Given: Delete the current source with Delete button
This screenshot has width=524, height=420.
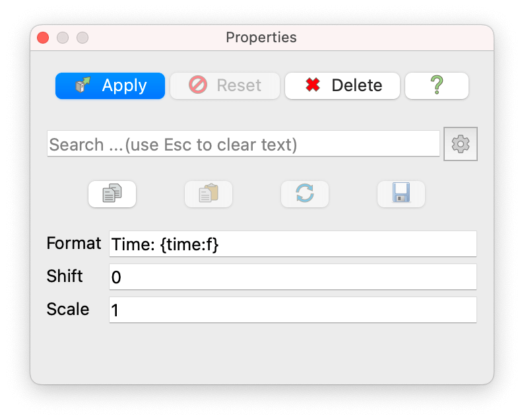Looking at the screenshot, I should (343, 86).
